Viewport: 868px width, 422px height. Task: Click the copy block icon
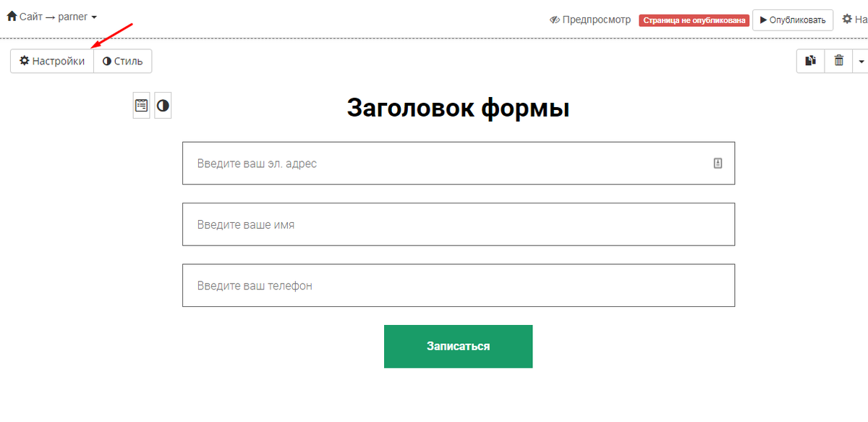click(811, 61)
